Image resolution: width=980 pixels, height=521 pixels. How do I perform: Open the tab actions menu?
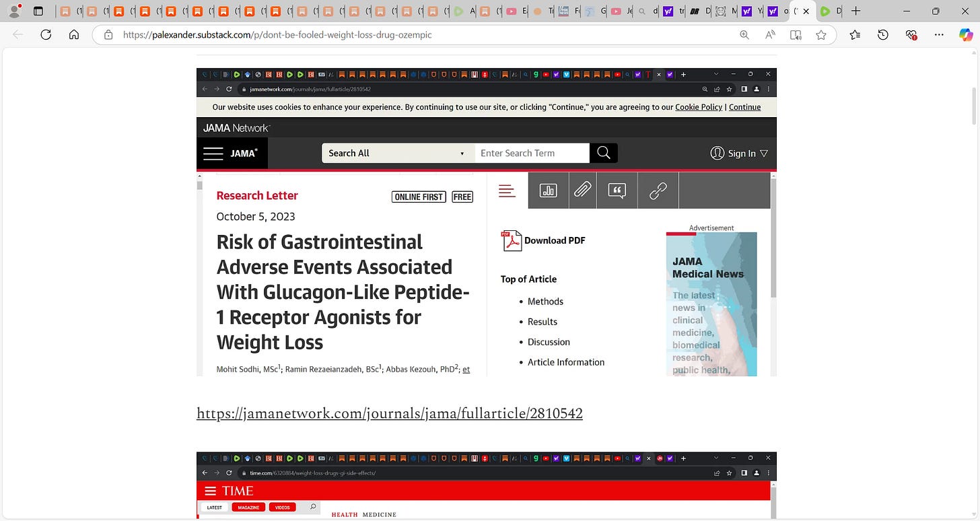[x=38, y=11]
